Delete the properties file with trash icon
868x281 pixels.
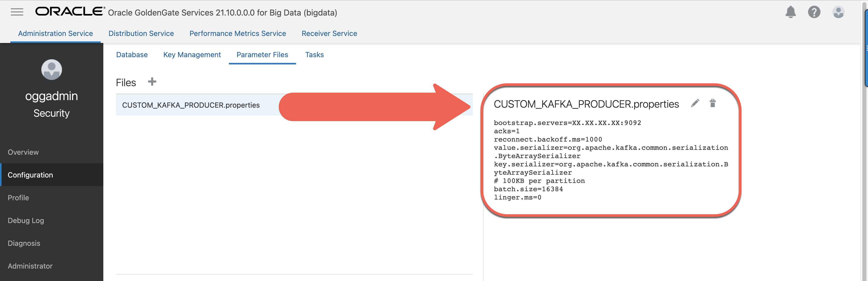click(x=712, y=103)
